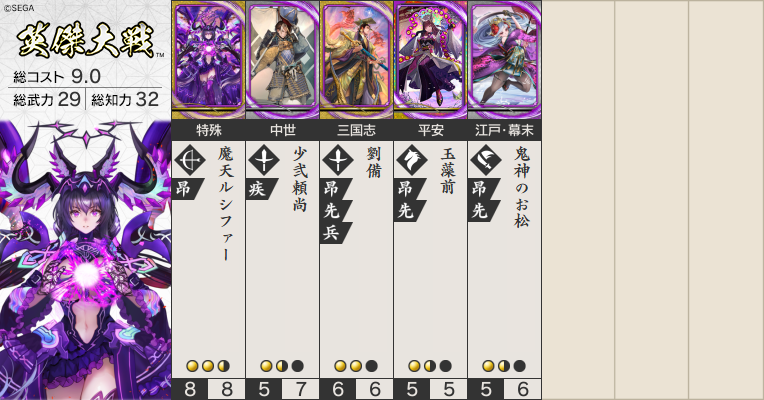Click the spear unit icon for 少弐頼尚
764x400 pixels.
click(x=264, y=160)
